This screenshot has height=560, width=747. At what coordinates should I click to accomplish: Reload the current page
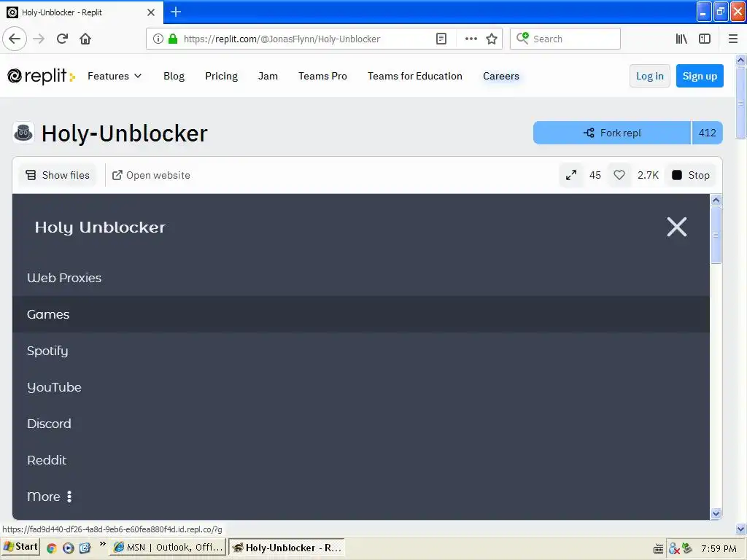(x=62, y=39)
